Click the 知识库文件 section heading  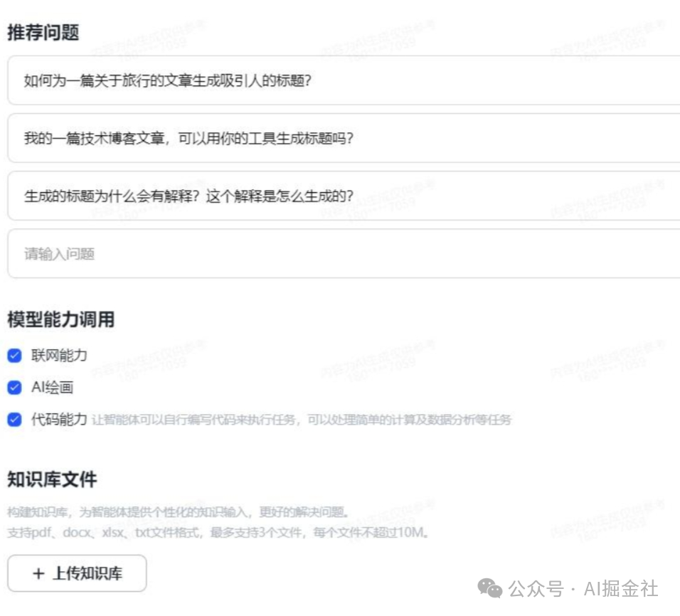[x=52, y=479]
